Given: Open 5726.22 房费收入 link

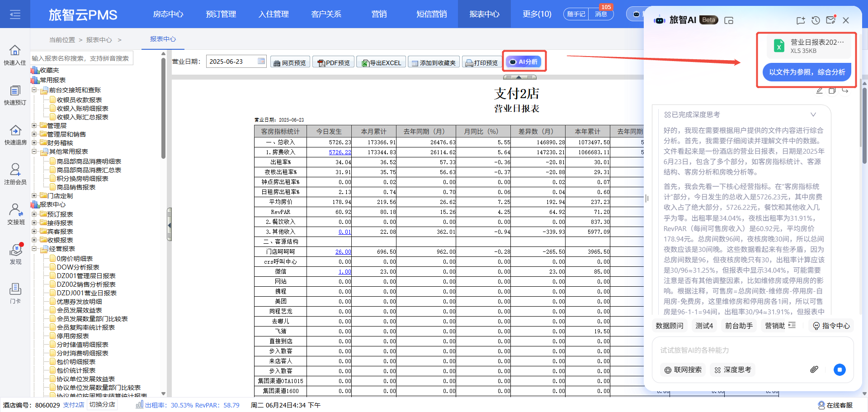Looking at the screenshot, I should click(340, 152).
